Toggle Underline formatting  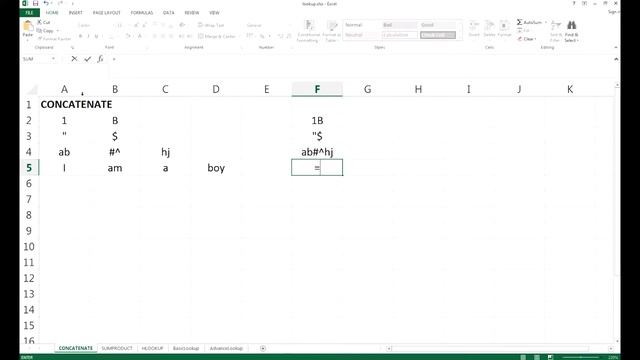96,36
